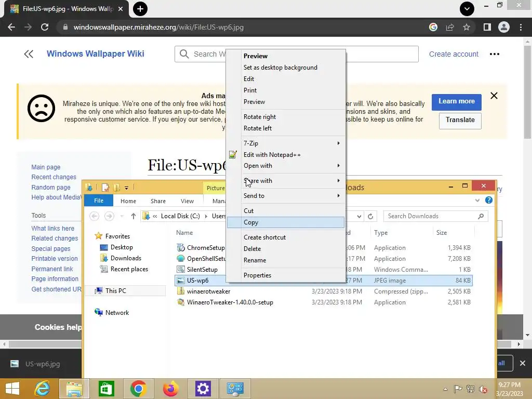532x399 pixels.
Task: Open Chrome tab search dropdown
Action: (x=467, y=9)
